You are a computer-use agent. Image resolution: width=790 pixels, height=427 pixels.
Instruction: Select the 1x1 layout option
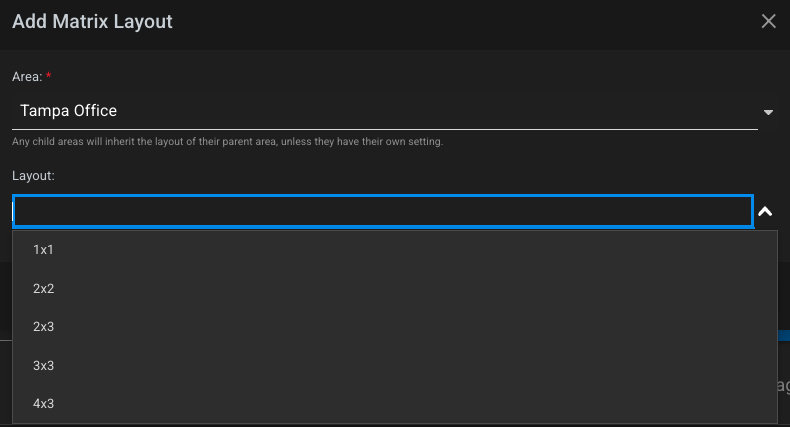tap(43, 249)
